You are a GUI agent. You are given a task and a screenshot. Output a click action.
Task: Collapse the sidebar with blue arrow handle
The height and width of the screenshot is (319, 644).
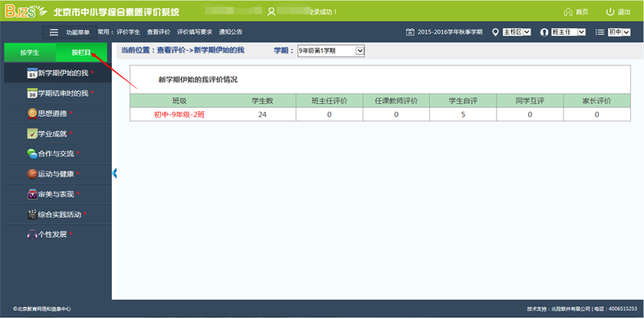114,173
